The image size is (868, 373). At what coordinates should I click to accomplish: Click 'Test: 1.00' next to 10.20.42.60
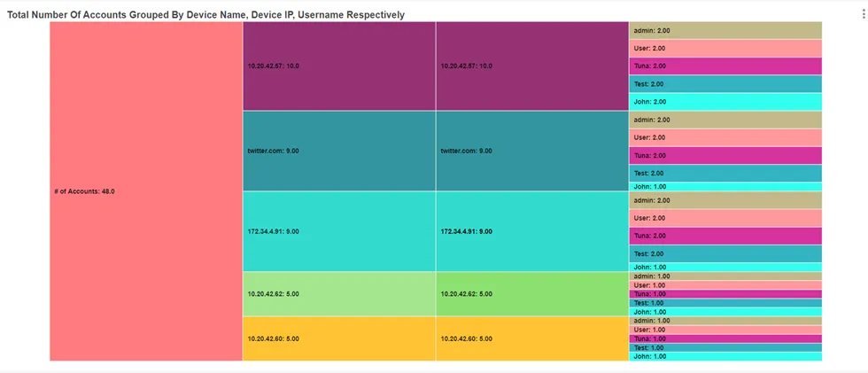[x=725, y=347]
